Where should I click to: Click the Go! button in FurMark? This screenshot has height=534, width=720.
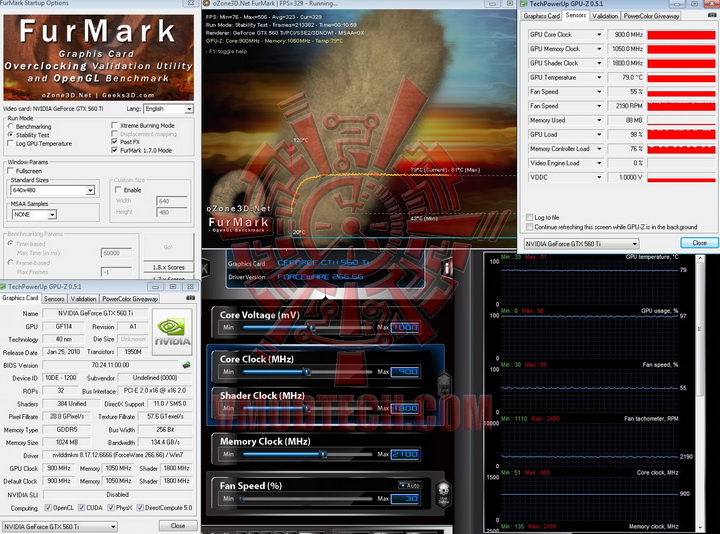pos(168,247)
